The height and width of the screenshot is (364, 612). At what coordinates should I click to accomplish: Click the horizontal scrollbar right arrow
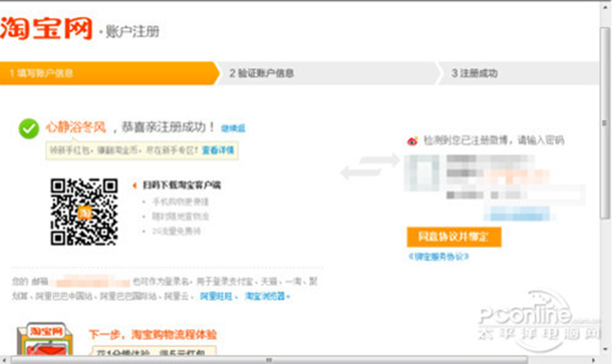tap(594, 360)
